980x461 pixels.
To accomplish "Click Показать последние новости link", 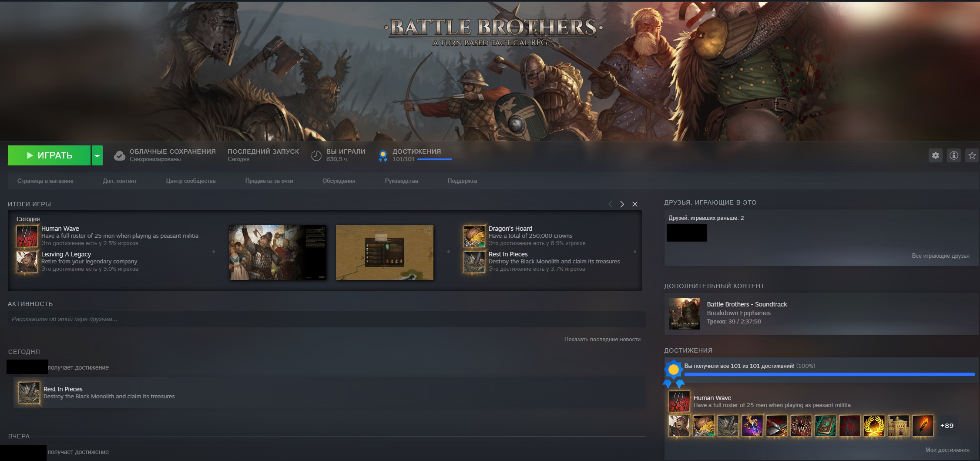I will [602, 339].
